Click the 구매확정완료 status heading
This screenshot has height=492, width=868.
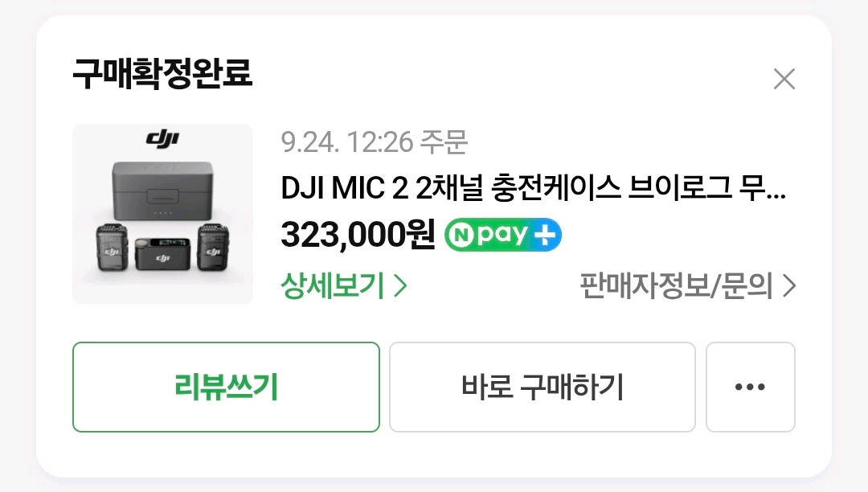point(162,75)
